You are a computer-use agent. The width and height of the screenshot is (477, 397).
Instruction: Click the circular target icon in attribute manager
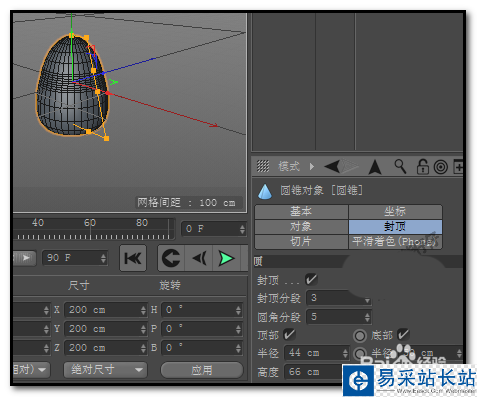pyautogui.click(x=440, y=167)
